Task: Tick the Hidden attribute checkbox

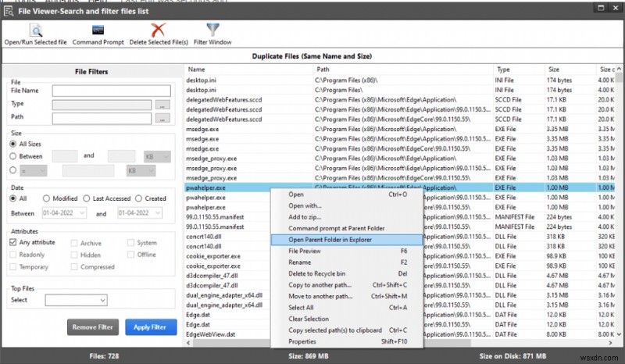Action: point(74,255)
